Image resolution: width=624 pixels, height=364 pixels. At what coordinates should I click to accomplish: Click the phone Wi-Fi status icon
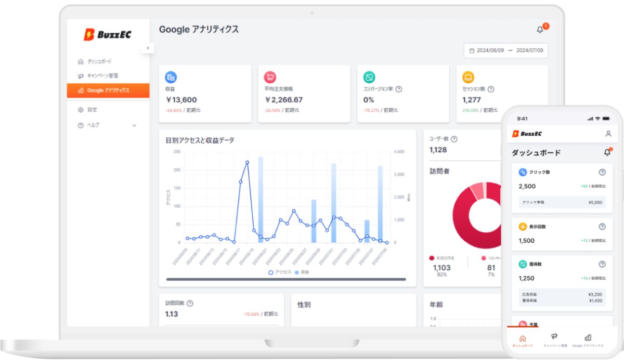pyautogui.click(x=597, y=119)
